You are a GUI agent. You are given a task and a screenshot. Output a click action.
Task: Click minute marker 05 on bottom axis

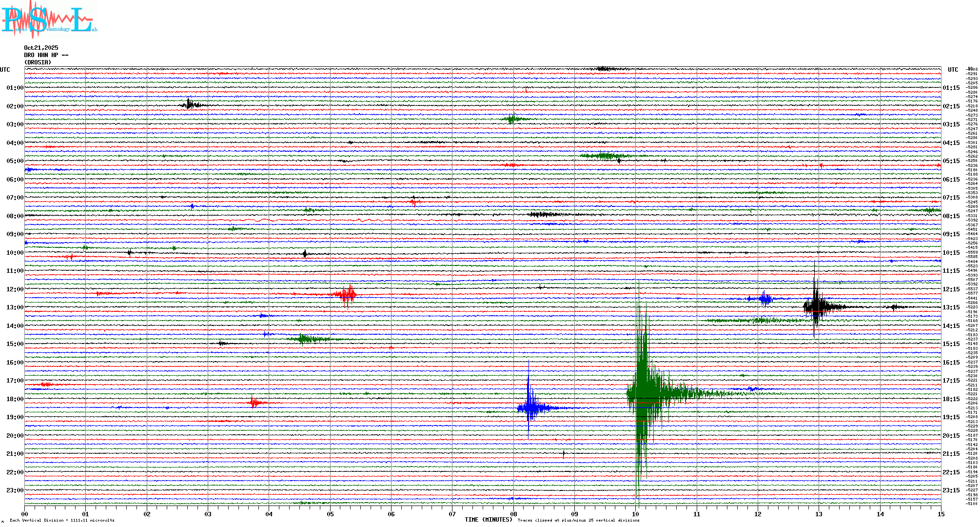click(330, 514)
